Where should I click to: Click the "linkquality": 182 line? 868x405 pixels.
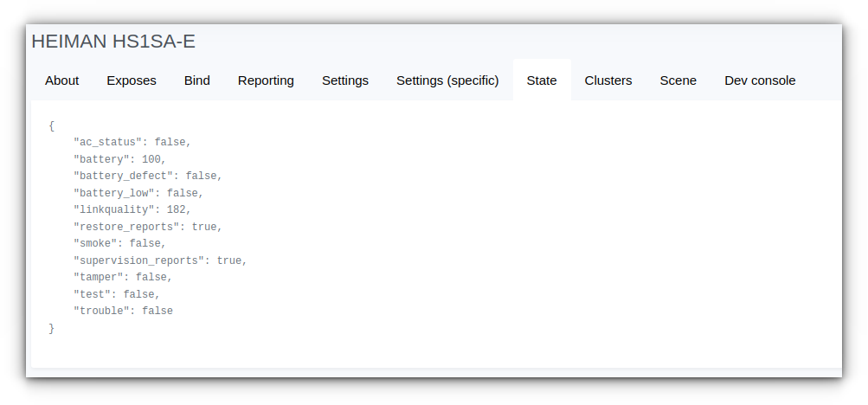[132, 209]
